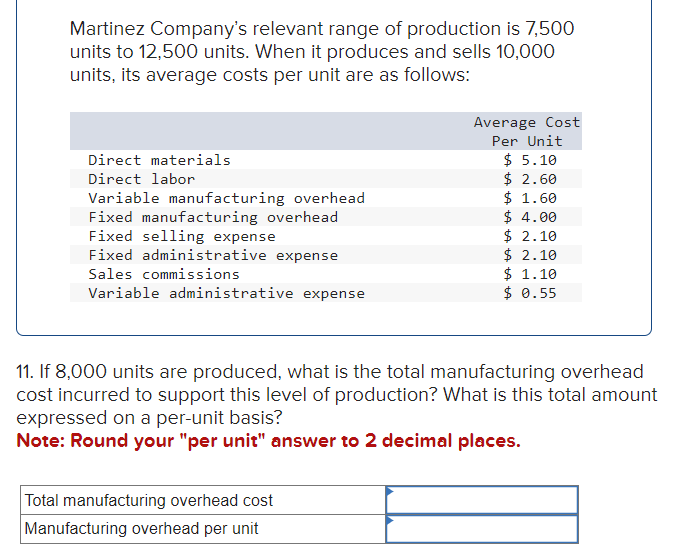Click the 'Martinez Company's relevant range' intro sentence
This screenshot has width=682, height=557.
click(322, 51)
